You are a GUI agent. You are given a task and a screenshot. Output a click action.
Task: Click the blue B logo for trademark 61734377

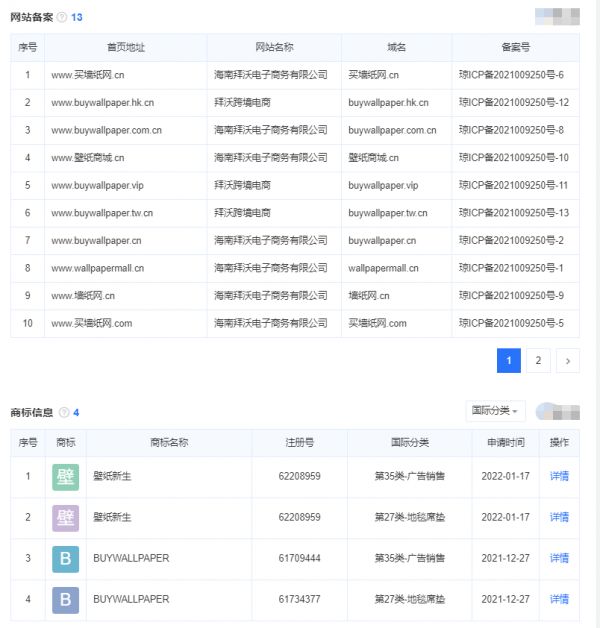pos(65,599)
